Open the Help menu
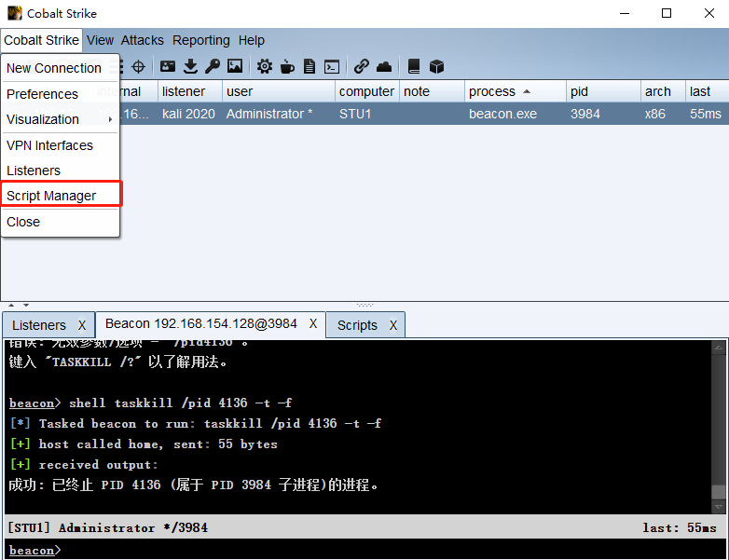 click(252, 40)
